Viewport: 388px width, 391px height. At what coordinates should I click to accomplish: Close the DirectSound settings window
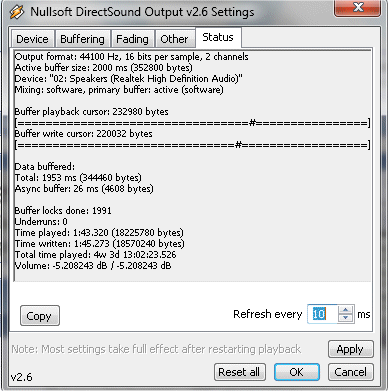(358, 7)
